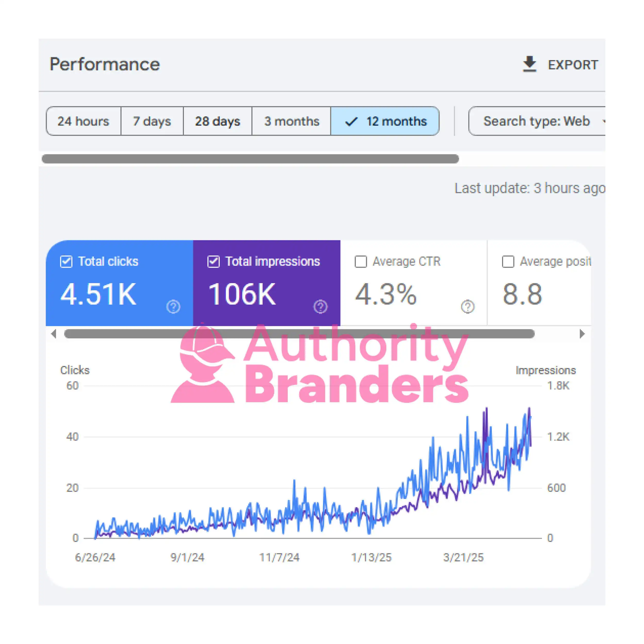644x644 pixels.
Task: Click the 11/7/24 date on chart axis
Action: (x=279, y=557)
